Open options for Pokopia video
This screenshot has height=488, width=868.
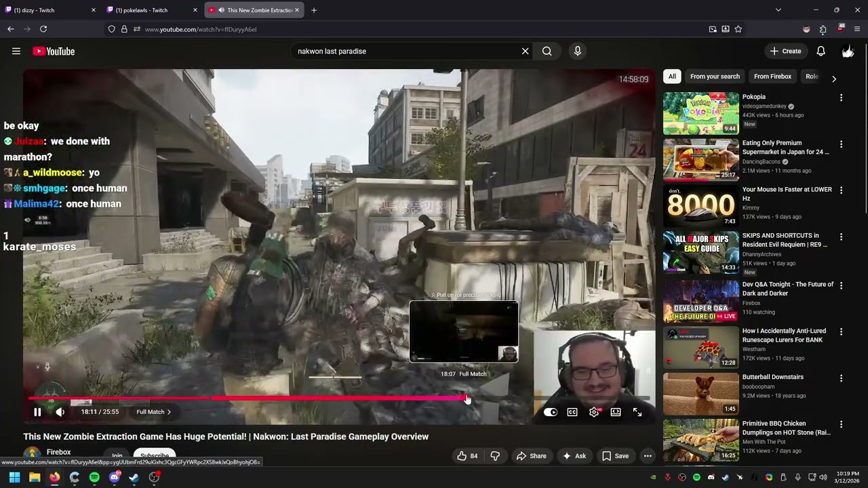point(841,98)
